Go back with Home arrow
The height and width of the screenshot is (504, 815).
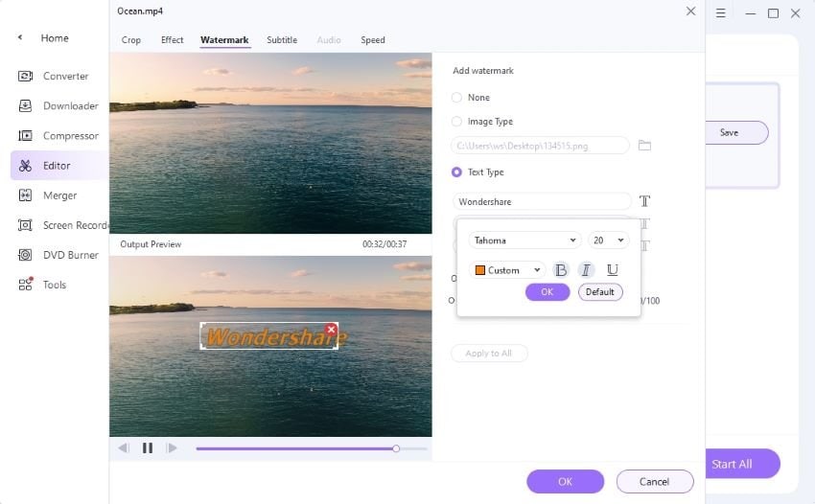click(20, 37)
